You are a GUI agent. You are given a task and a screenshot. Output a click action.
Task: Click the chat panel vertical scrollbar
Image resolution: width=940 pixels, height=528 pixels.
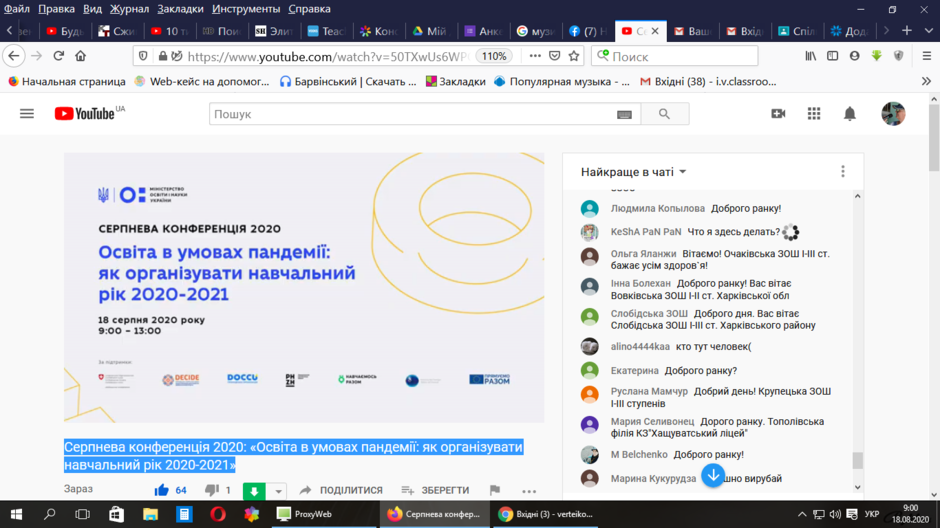point(857,342)
